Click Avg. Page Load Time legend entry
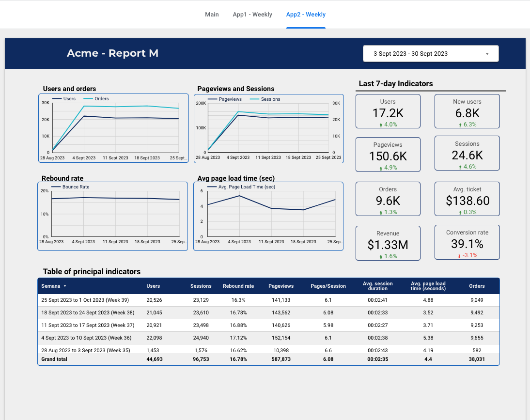Viewport: 530px width, 420px height. click(x=246, y=187)
